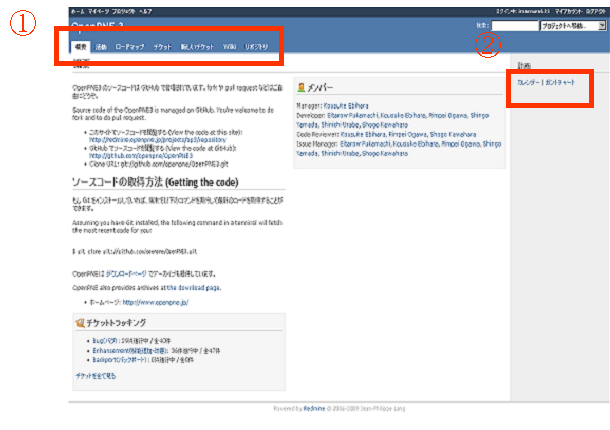Click the チケットトラッキング heading icon
Screen dimensions: 610x430
click(x=80, y=323)
